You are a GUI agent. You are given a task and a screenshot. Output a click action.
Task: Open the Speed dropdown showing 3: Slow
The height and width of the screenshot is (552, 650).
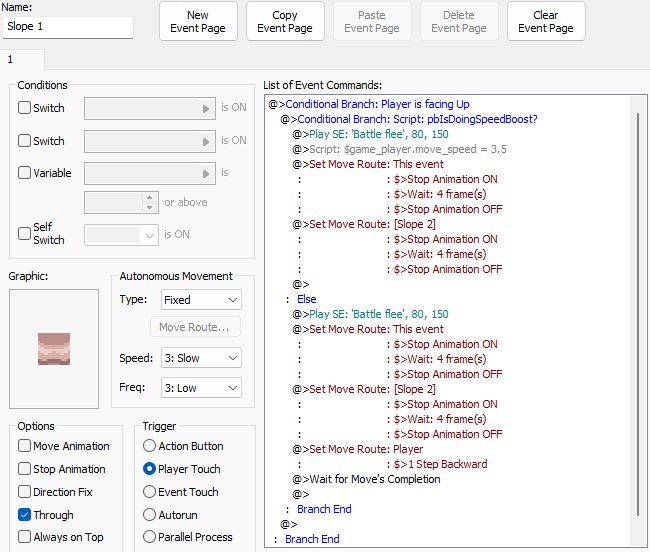201,358
